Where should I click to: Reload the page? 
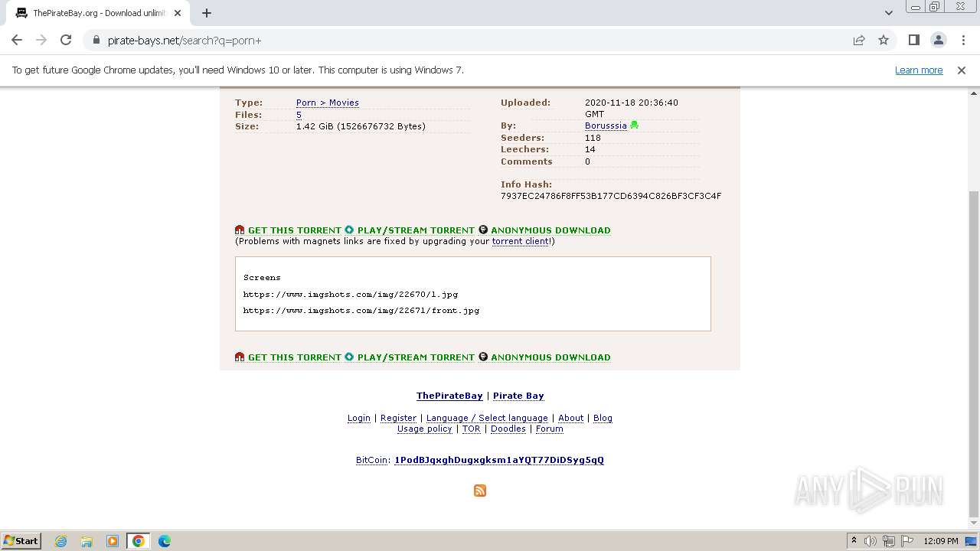coord(66,40)
